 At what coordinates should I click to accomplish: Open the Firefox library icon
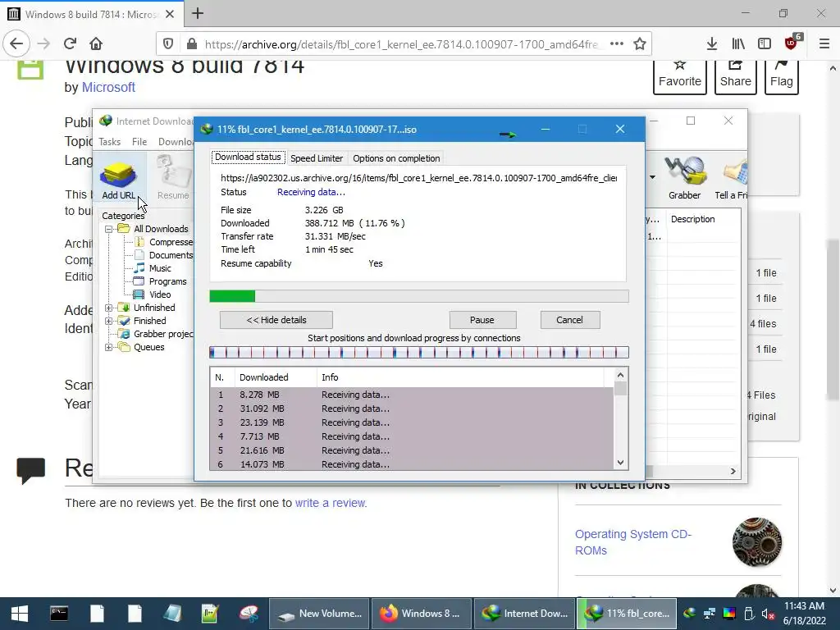coord(738,44)
